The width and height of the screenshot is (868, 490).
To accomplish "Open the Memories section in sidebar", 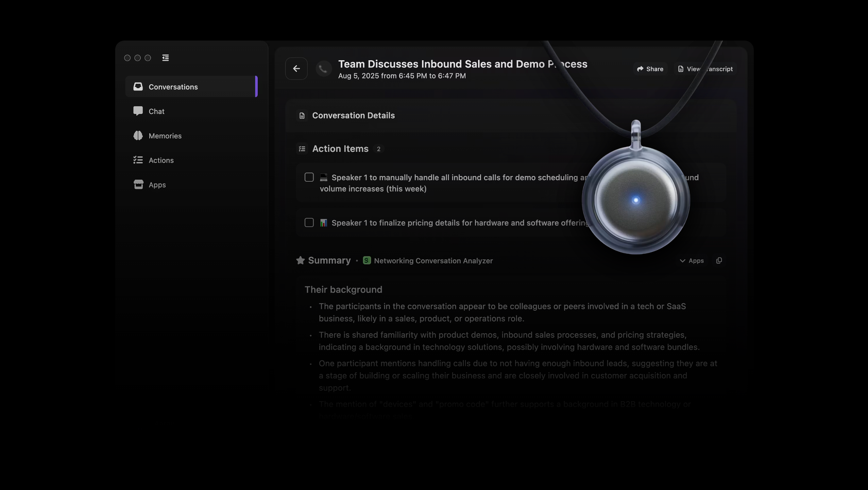I will click(x=165, y=136).
